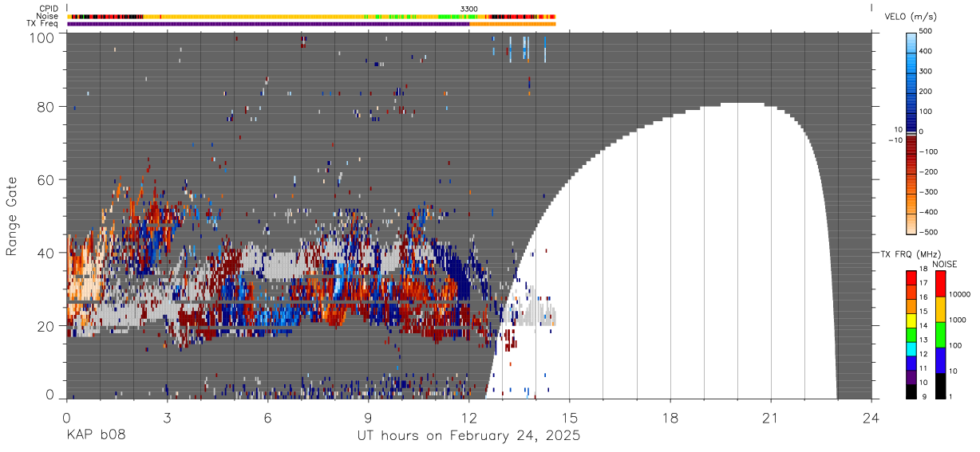This screenshot has width=980, height=452.
Task: Click the green segment of NOISE color bar
Action: pos(941,335)
